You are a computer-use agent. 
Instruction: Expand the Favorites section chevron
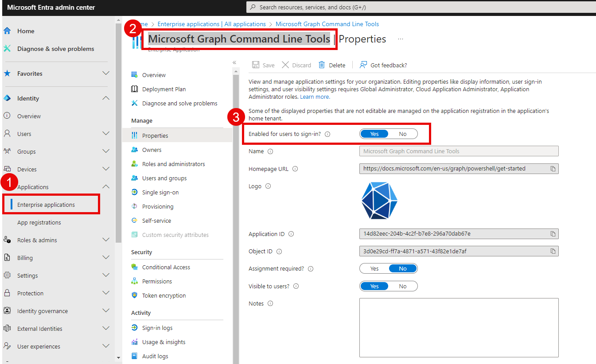coord(105,73)
